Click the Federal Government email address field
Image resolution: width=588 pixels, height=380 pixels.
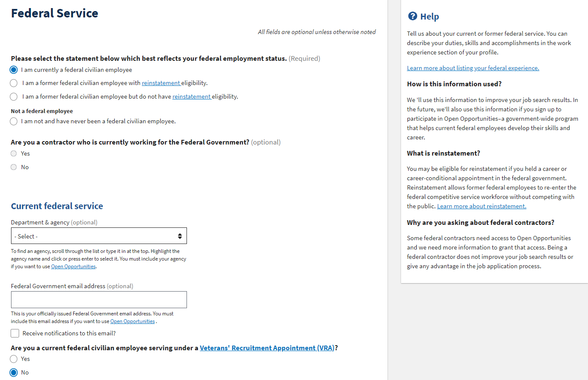99,300
